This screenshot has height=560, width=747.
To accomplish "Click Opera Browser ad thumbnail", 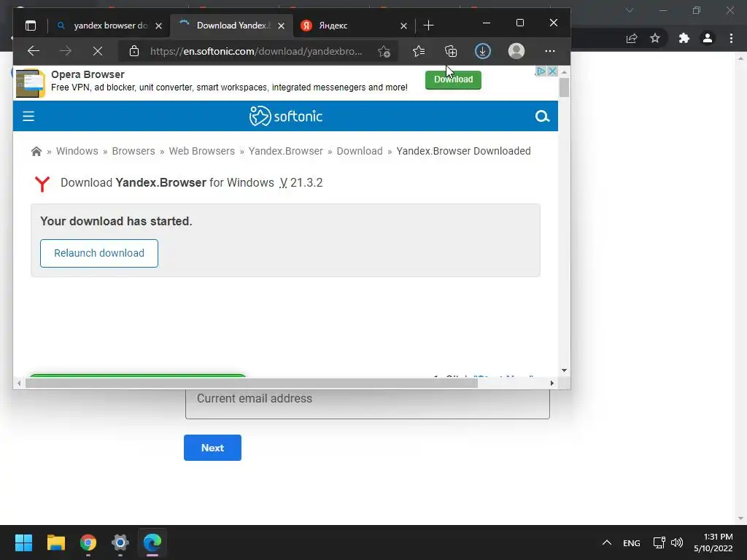I will [31, 83].
